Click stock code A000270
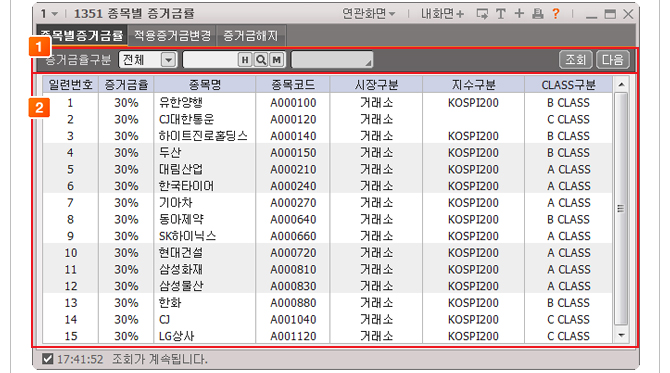The image size is (670, 373). click(x=293, y=203)
